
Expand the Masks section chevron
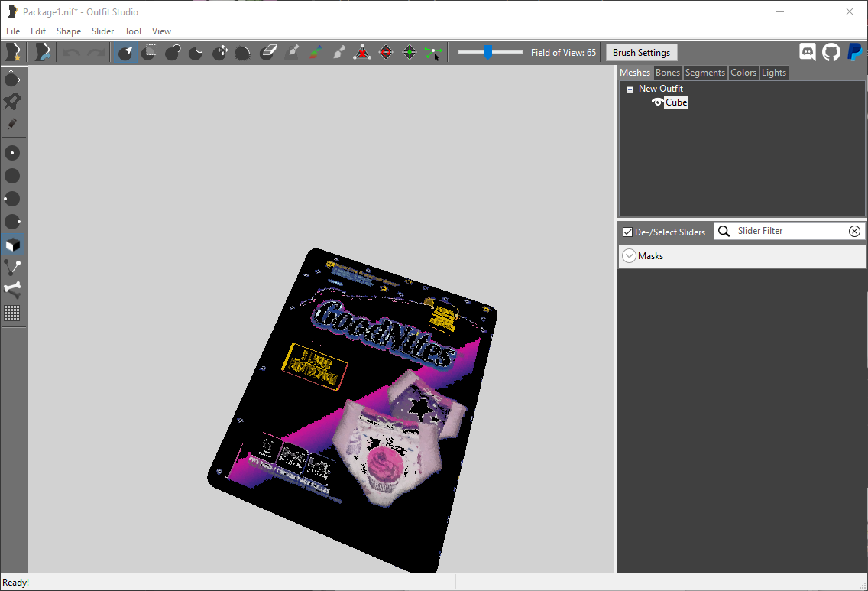coord(629,256)
